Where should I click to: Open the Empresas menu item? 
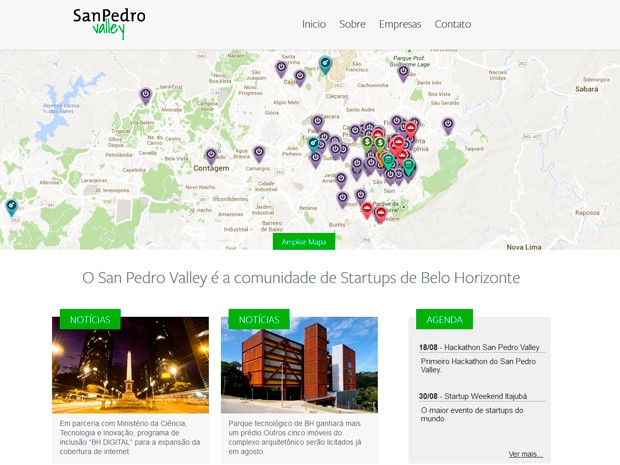tap(400, 24)
